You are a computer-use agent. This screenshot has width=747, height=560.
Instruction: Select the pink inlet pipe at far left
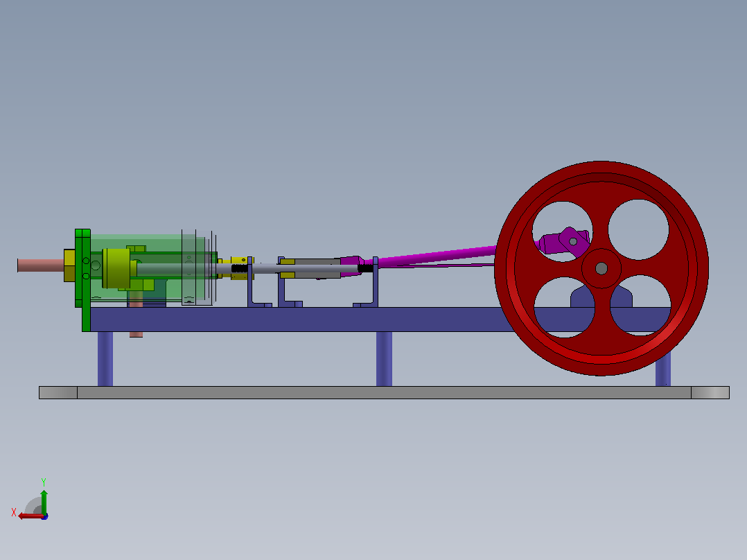[41, 265]
